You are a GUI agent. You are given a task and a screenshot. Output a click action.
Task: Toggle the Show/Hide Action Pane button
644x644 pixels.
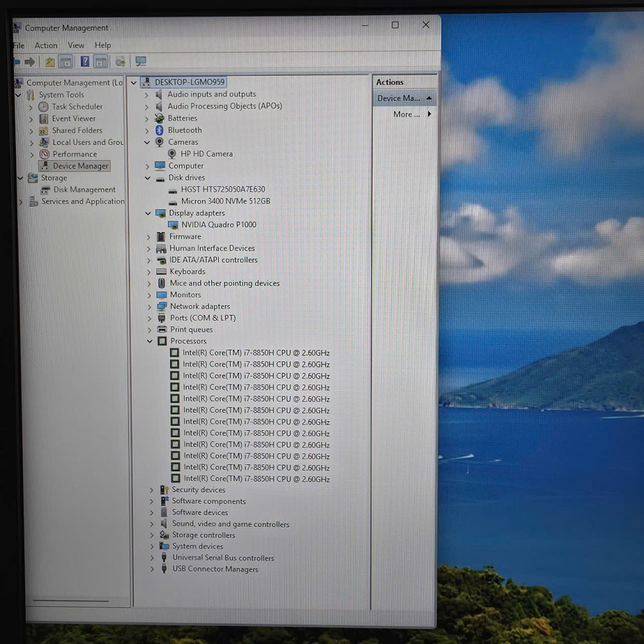pyautogui.click(x=100, y=62)
